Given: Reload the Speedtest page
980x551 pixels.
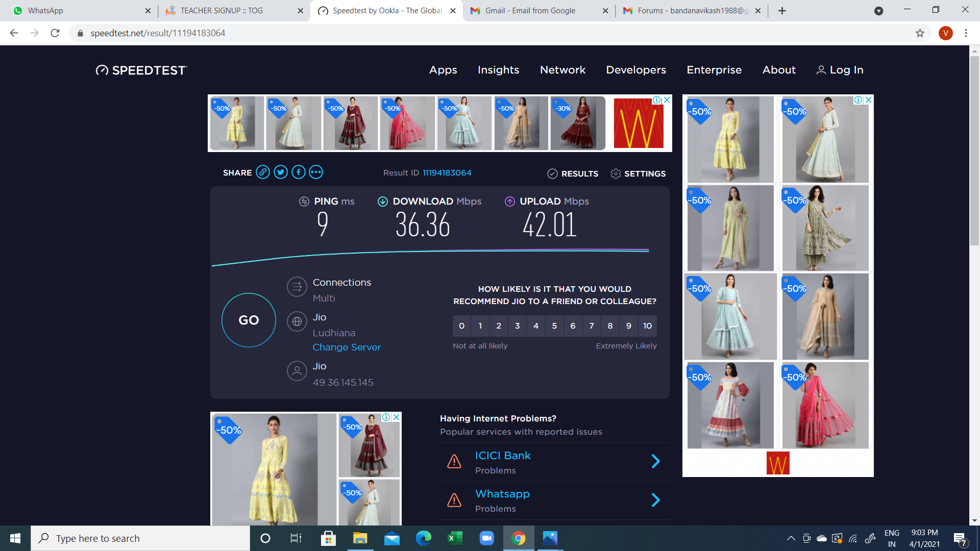Looking at the screenshot, I should coord(55,33).
